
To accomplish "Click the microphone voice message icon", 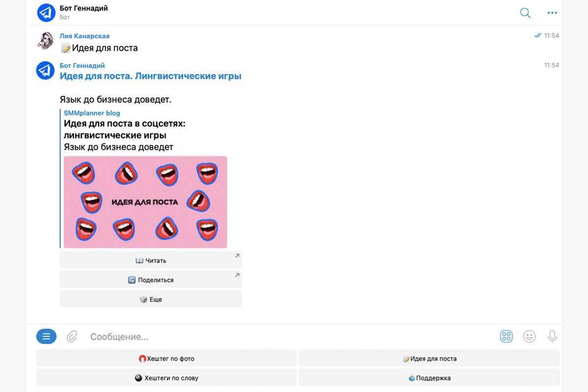I will (x=552, y=337).
